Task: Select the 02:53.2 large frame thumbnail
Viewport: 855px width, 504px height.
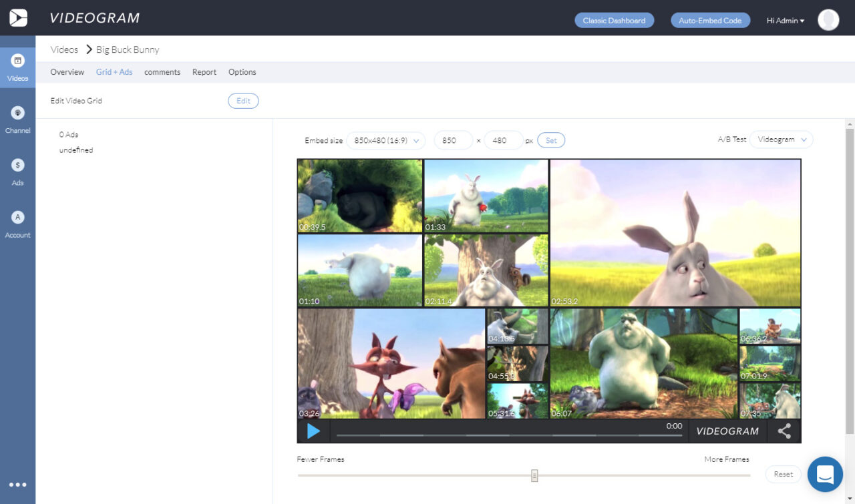Action: click(675, 233)
